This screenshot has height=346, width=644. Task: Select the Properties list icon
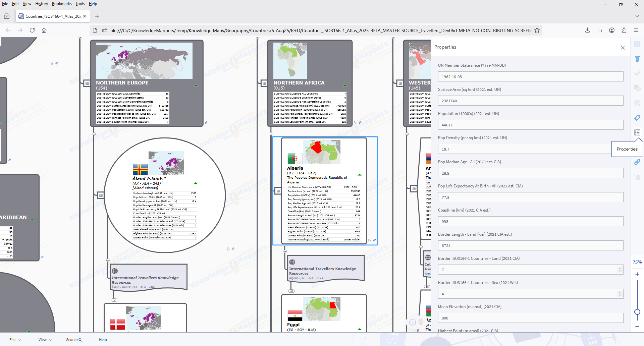(637, 132)
